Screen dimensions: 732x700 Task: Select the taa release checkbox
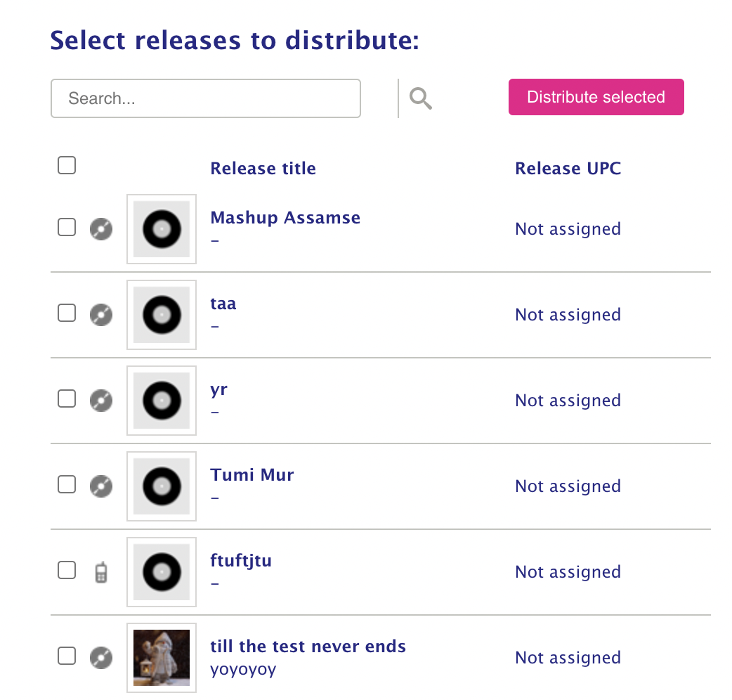click(67, 313)
